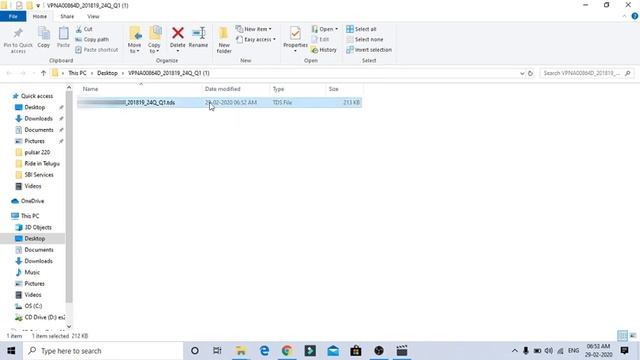Open the Mail app from taskbar

(x=333, y=351)
